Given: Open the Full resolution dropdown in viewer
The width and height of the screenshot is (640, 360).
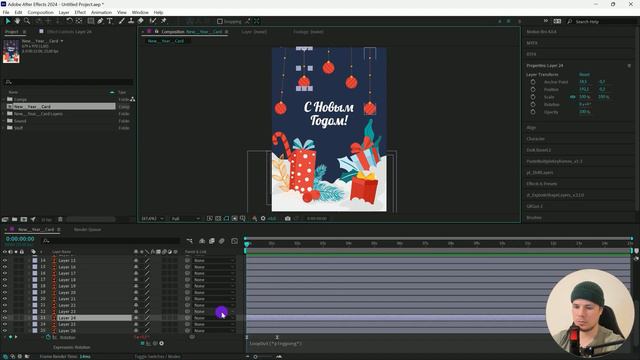Looking at the screenshot, I should [x=185, y=219].
